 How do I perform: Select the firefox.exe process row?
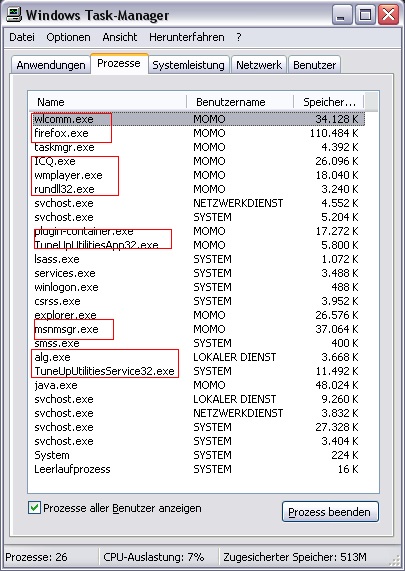(x=197, y=133)
